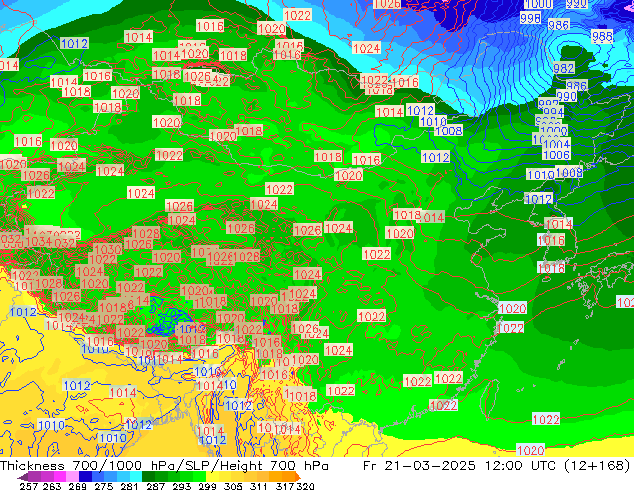Click the 281 legend value

[x=129, y=486]
